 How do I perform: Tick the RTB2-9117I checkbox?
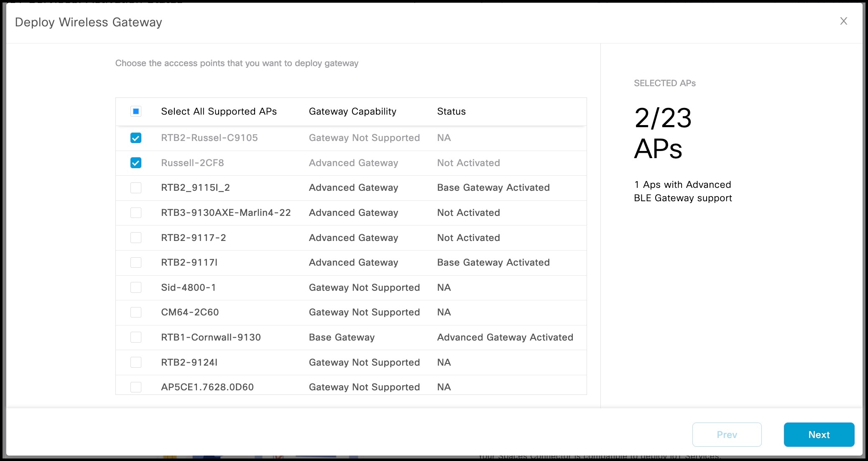136,263
